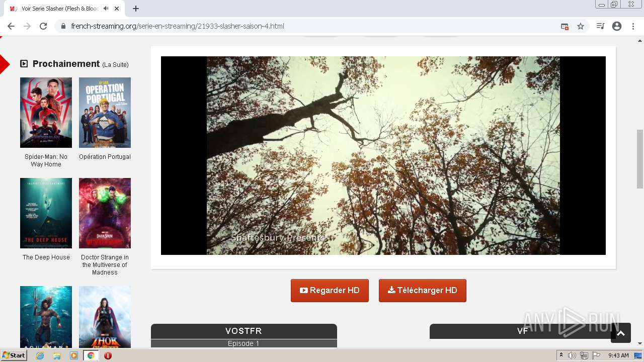
Task: Click the Prochainement section heading
Action: coord(66,64)
